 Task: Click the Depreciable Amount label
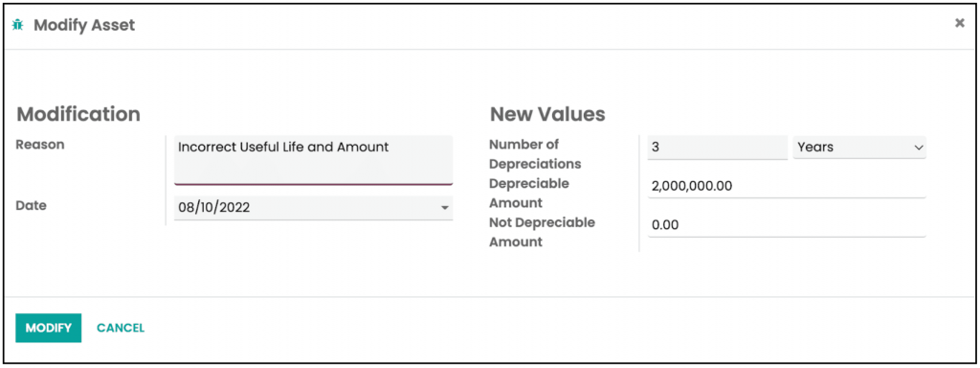[x=529, y=194]
